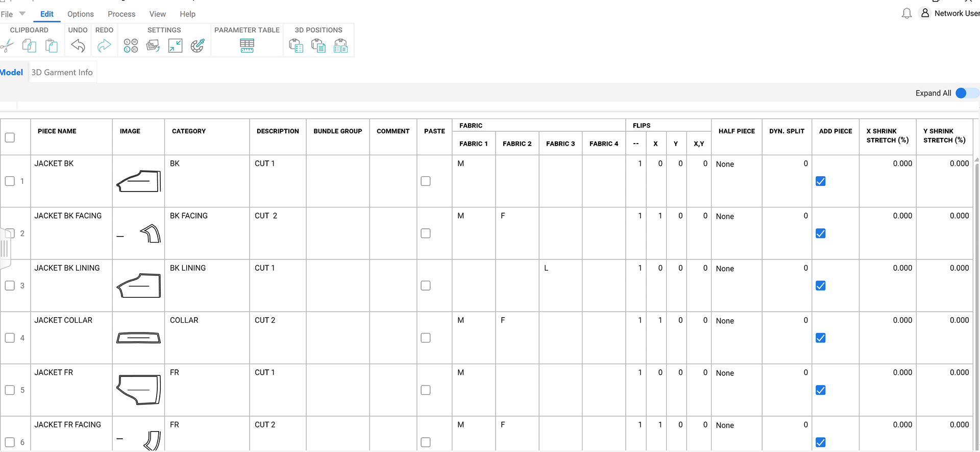Click Y Shrink 0.000 value for JACKET FR
The image size is (980, 452).
pos(959,372)
